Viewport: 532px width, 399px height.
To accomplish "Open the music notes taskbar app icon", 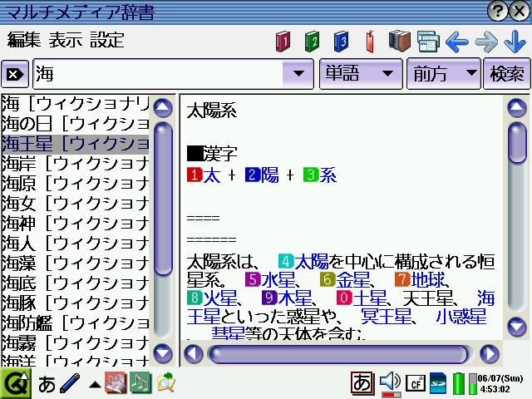I will point(140,382).
